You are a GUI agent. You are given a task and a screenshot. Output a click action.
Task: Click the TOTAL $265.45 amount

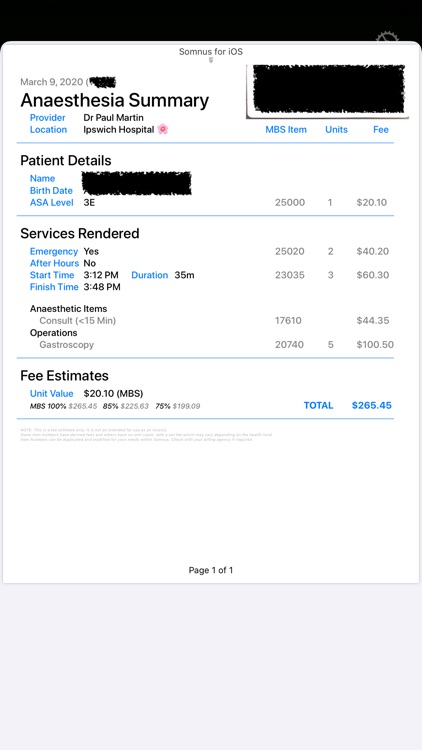(x=372, y=406)
